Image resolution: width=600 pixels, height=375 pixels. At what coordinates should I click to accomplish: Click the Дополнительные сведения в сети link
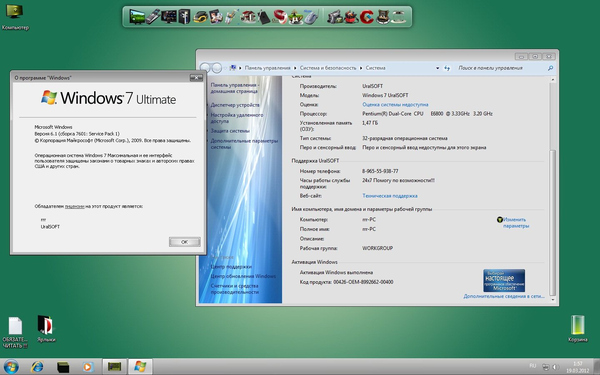pyautogui.click(x=504, y=296)
